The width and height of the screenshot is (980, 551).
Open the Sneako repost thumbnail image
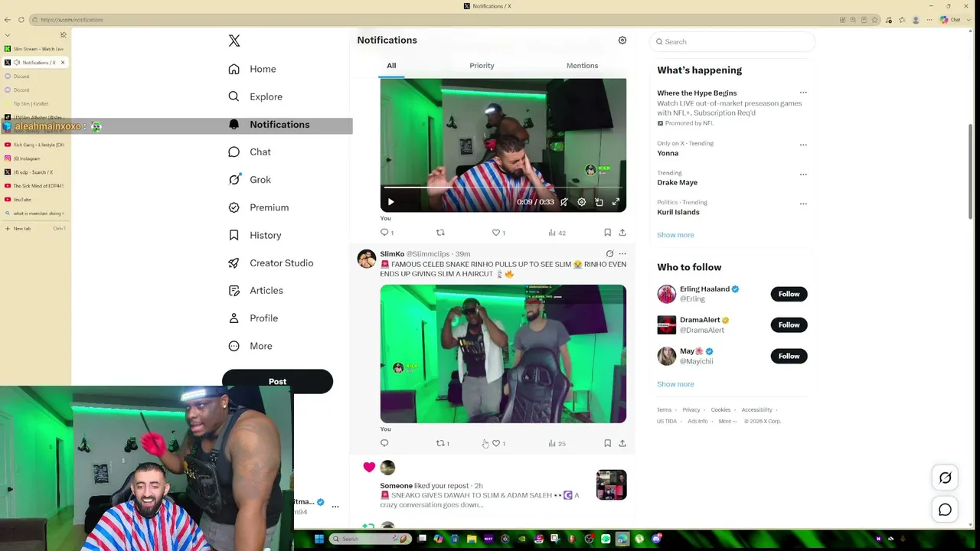pyautogui.click(x=611, y=484)
